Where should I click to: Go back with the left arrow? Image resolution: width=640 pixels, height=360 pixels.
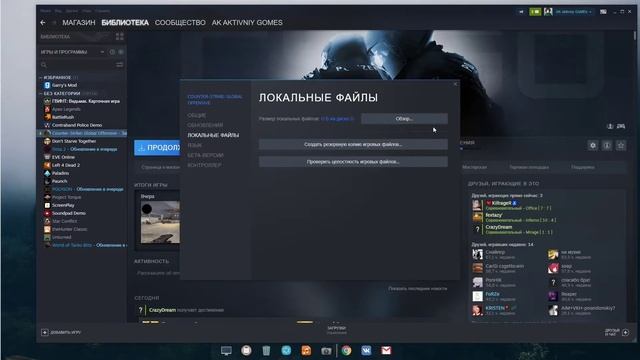click(x=43, y=23)
